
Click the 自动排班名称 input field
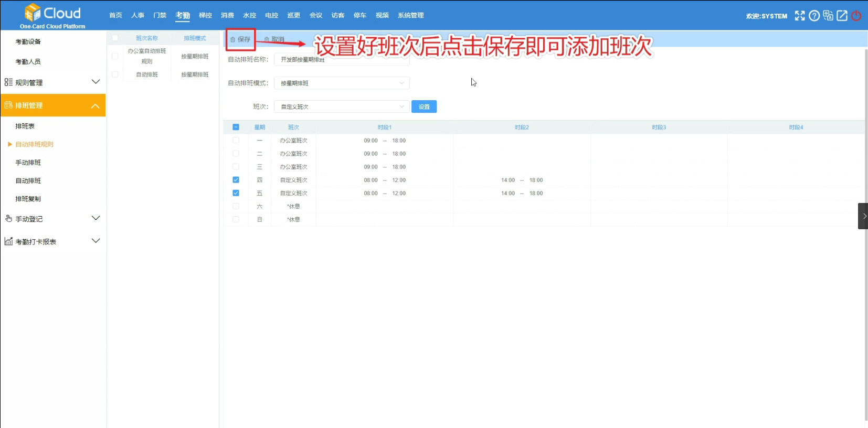[342, 59]
